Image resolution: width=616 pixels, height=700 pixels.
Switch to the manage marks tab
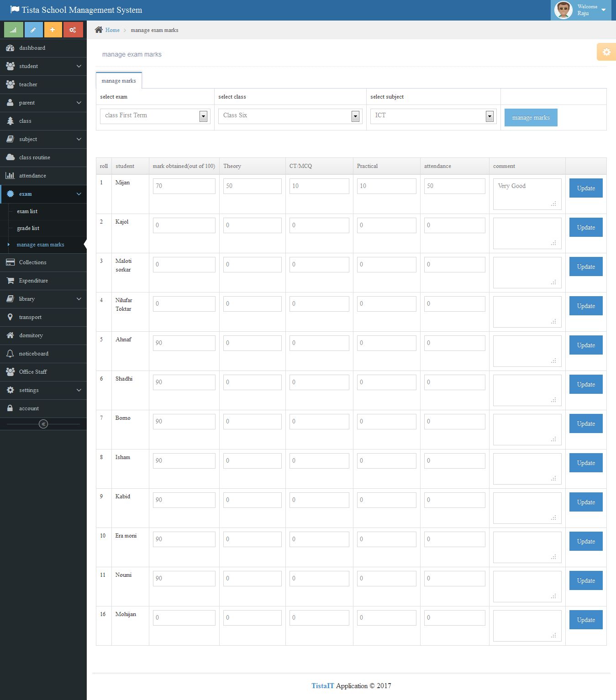point(119,81)
